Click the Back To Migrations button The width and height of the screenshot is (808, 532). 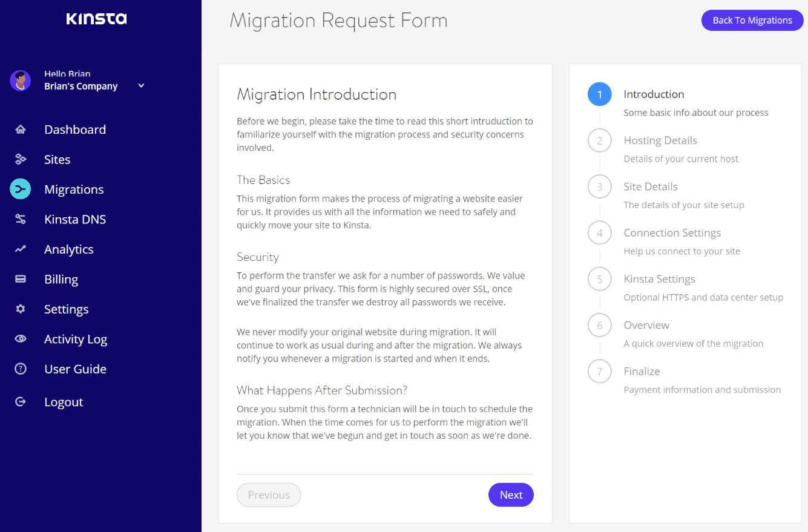click(x=752, y=20)
